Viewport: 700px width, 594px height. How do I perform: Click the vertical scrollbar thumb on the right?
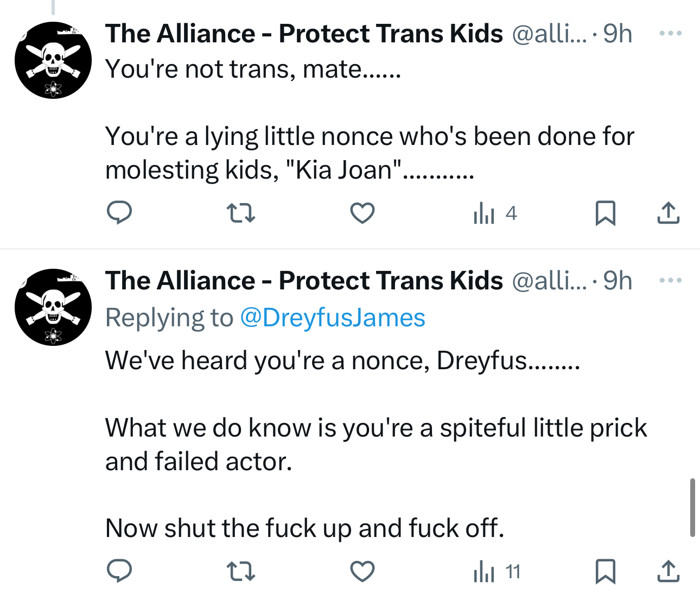point(692,508)
